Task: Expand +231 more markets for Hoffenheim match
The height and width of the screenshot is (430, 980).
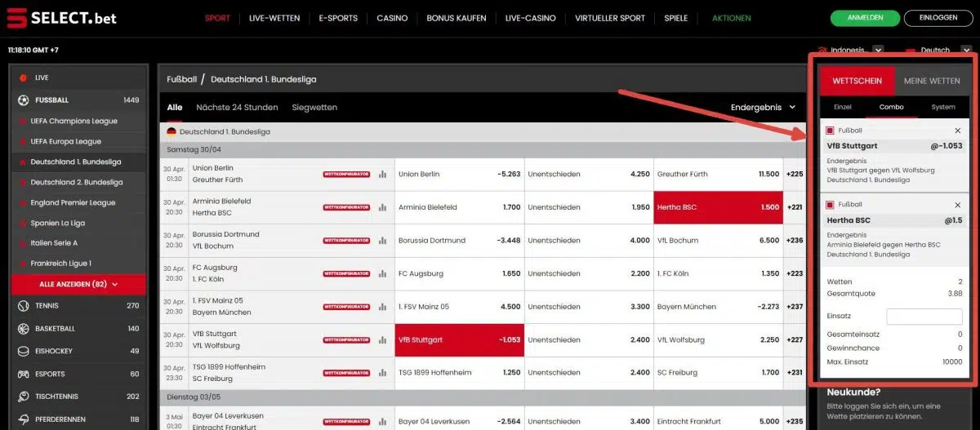Action: [x=795, y=373]
